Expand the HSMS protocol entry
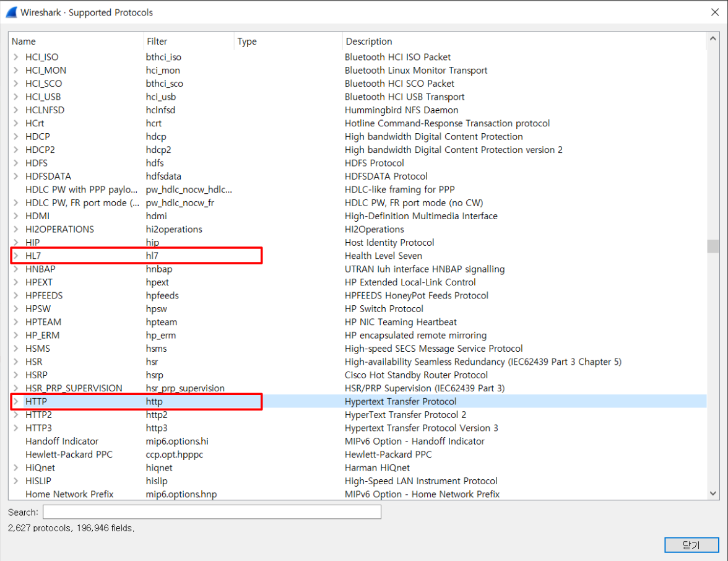The height and width of the screenshot is (561, 728). [x=16, y=348]
